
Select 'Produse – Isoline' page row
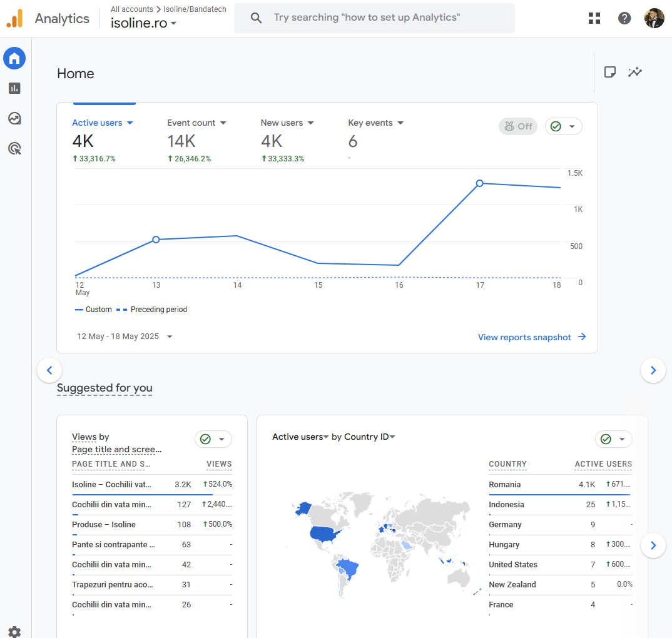(x=151, y=524)
